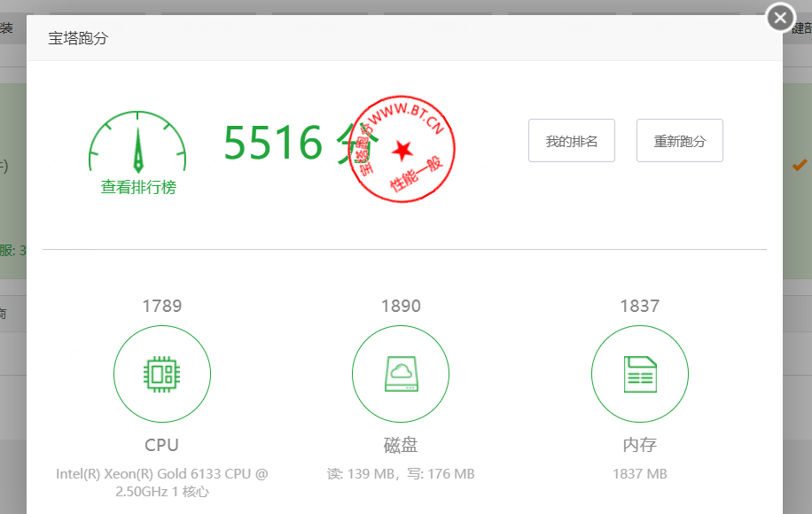Click the 内存 memory circle icon
This screenshot has width=812, height=514.
tap(640, 374)
